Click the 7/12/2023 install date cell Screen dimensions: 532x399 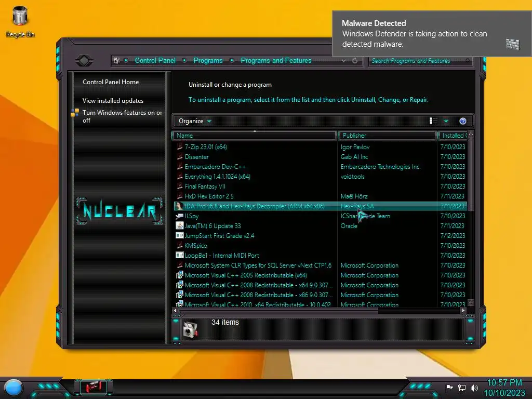(453, 235)
